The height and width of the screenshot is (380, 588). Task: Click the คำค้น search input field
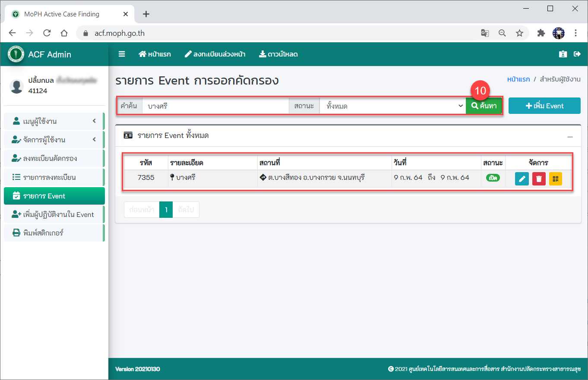coord(215,106)
